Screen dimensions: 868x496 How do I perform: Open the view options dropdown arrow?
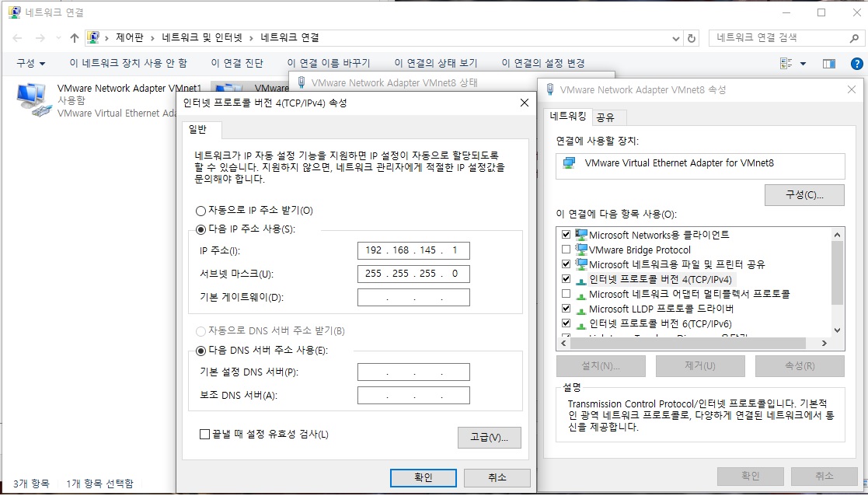[804, 64]
